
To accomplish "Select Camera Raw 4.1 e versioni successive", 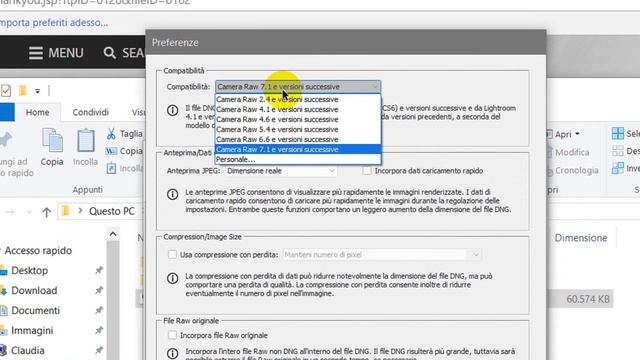I will [298, 109].
